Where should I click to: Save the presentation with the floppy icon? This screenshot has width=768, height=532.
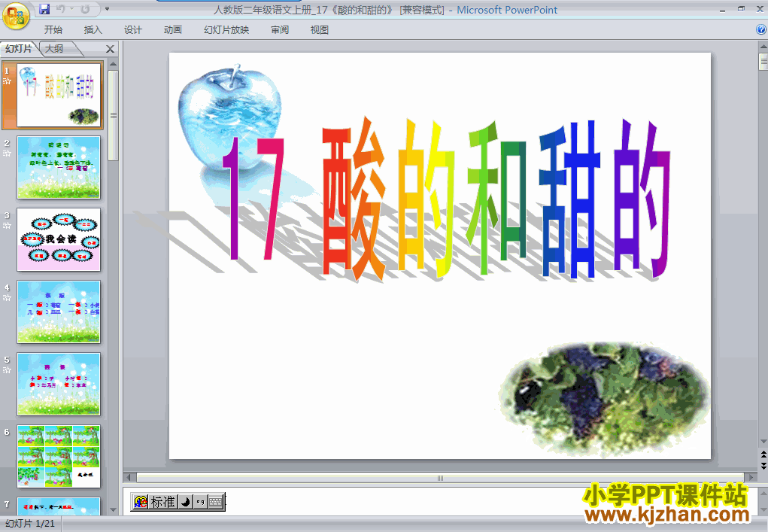(44, 8)
